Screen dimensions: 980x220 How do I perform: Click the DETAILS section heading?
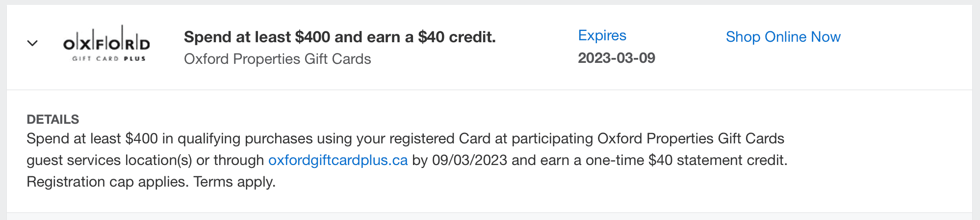point(52,119)
